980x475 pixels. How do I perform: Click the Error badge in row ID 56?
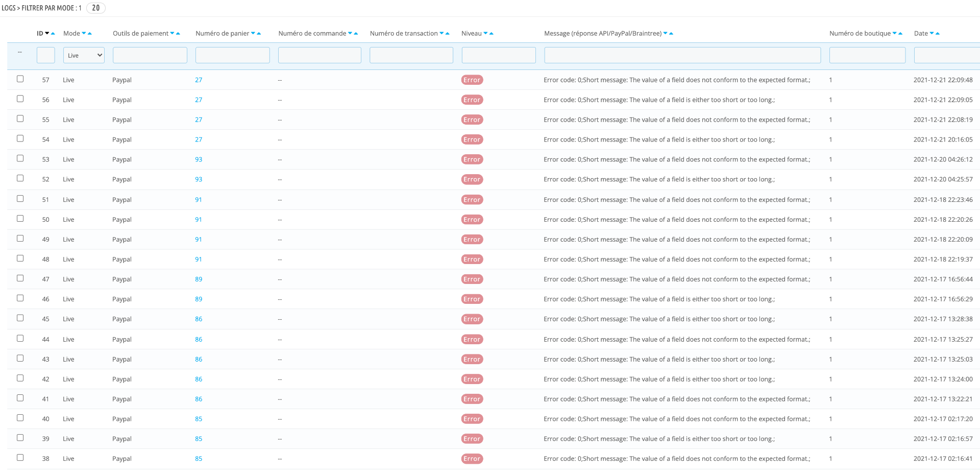(x=472, y=100)
